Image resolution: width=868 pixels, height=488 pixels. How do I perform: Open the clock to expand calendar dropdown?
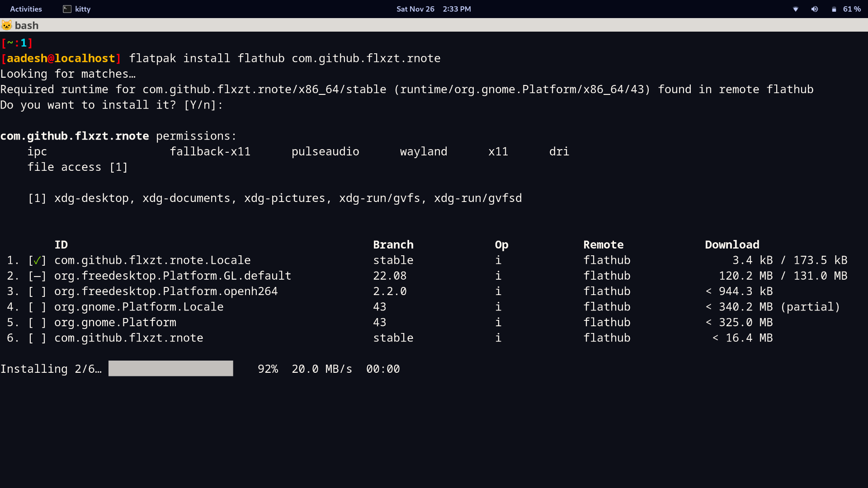coord(434,9)
